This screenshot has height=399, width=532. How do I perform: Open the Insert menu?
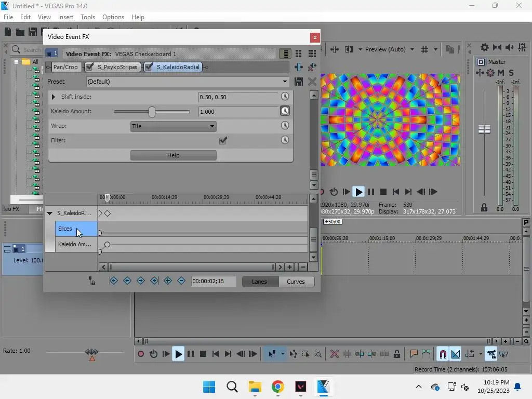[65, 17]
